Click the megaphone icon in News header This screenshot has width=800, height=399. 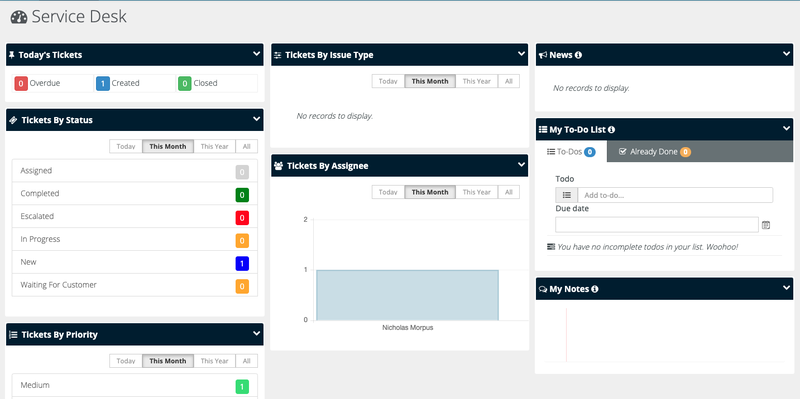543,55
